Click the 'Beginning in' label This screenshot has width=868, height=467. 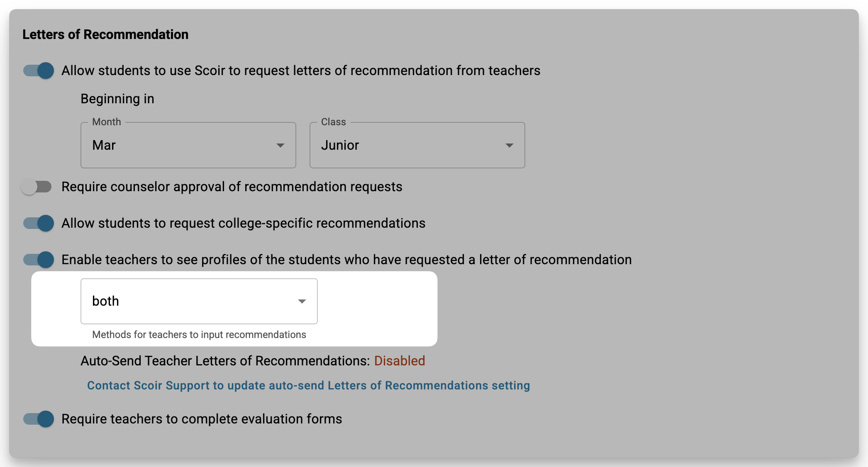coord(117,99)
